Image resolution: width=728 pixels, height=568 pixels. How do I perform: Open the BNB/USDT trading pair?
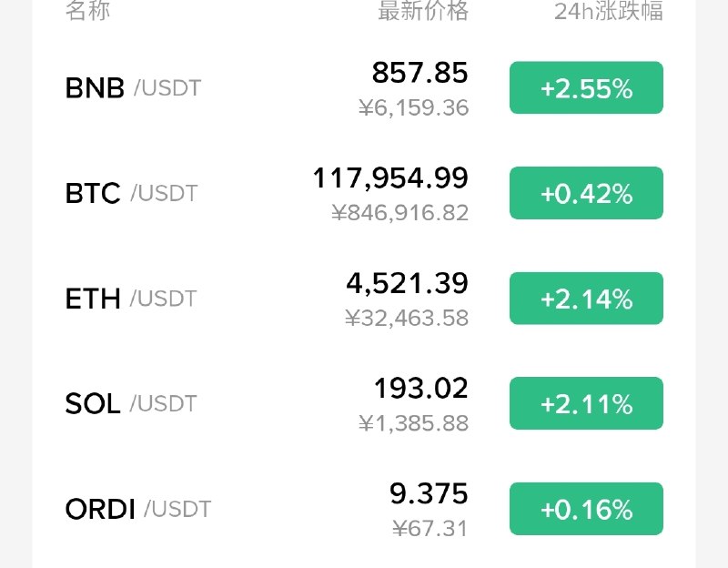coord(364,87)
